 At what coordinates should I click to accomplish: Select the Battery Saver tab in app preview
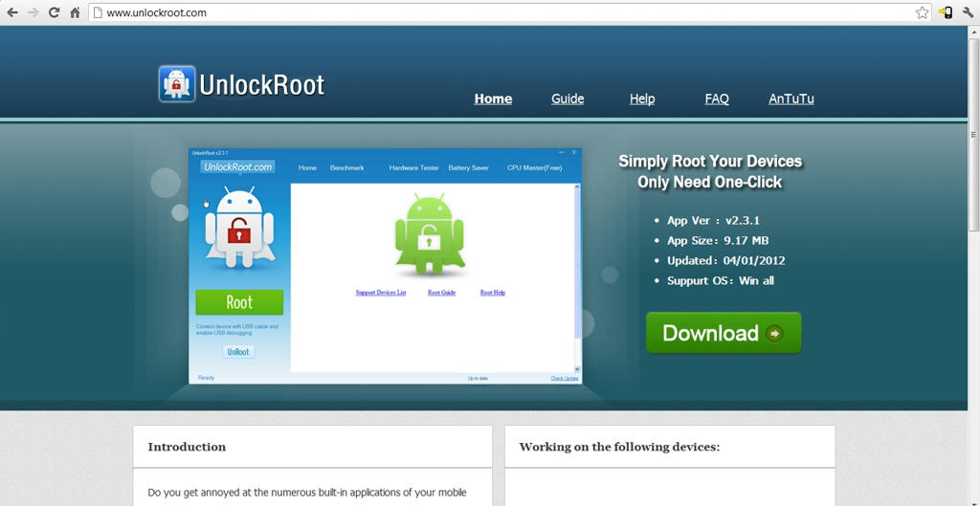(x=468, y=167)
